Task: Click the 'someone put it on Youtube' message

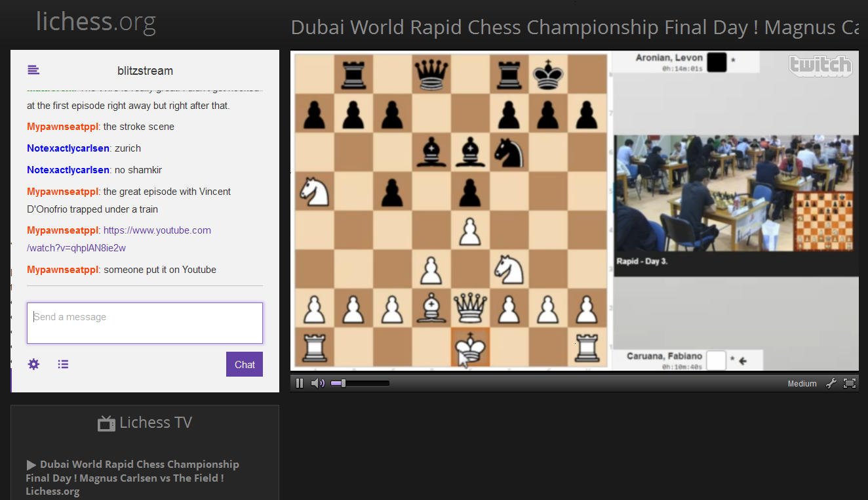Action: pyautogui.click(x=160, y=270)
